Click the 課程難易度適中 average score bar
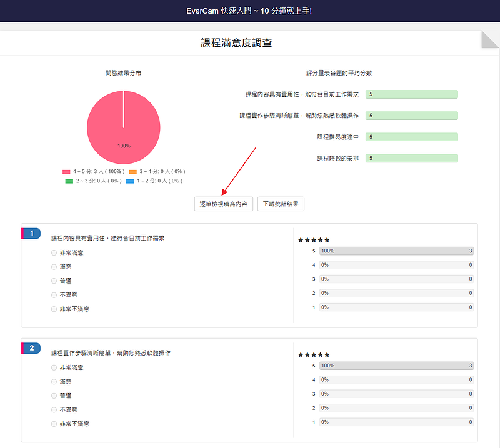500x448 pixels. (x=411, y=137)
